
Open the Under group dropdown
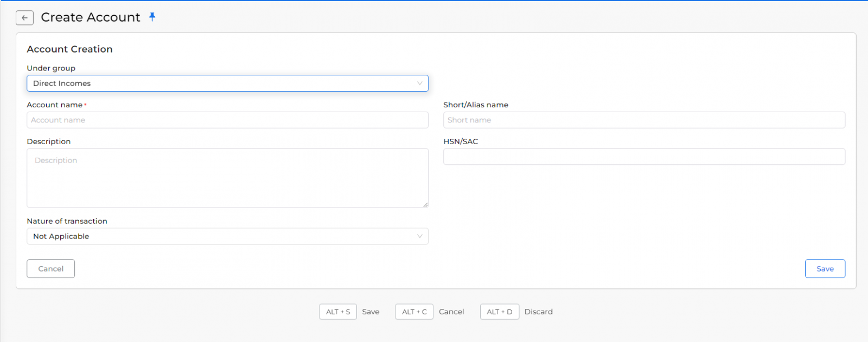pyautogui.click(x=227, y=83)
